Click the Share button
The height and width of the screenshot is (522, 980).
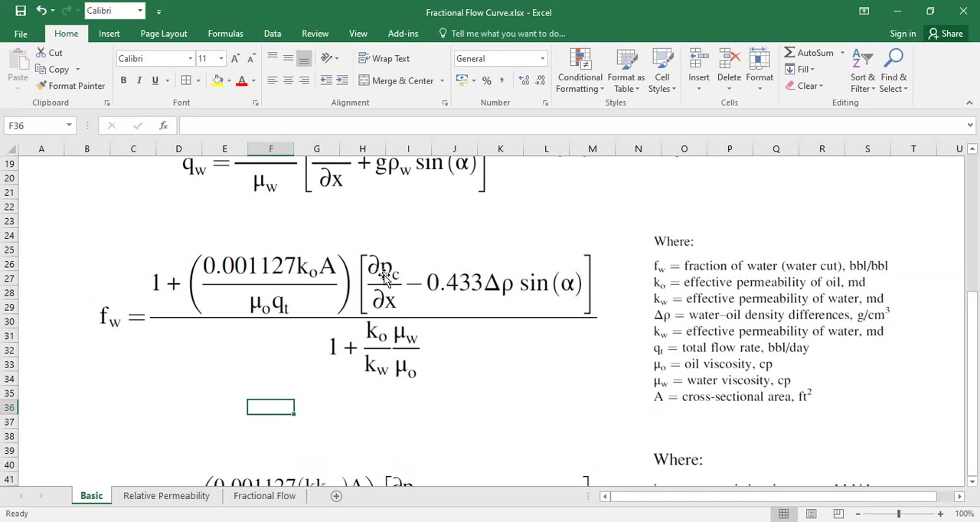pos(946,33)
